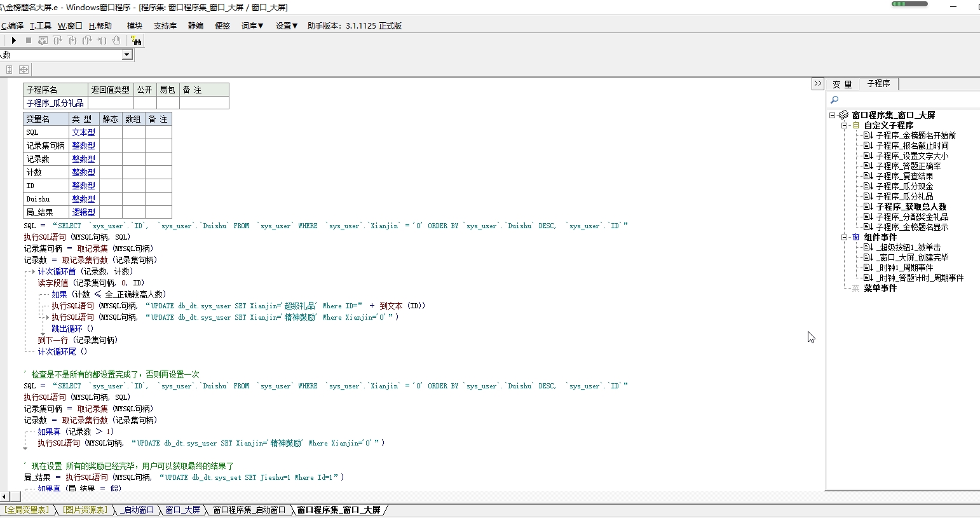Select 子程序_瓜分现金 in the tree
The width and height of the screenshot is (980, 518).
(x=904, y=186)
